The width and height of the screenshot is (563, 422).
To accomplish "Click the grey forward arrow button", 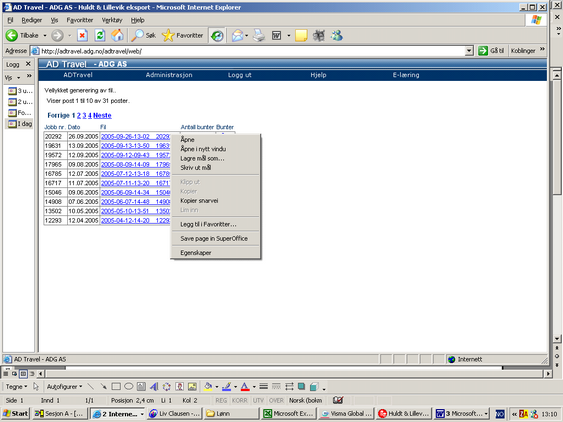I will click(57, 36).
